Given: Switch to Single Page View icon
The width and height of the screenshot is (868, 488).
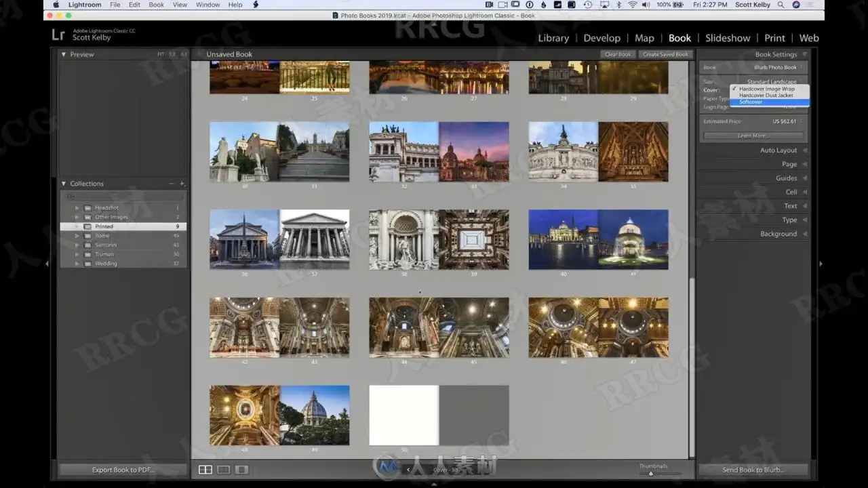Looking at the screenshot, I should pos(241,470).
